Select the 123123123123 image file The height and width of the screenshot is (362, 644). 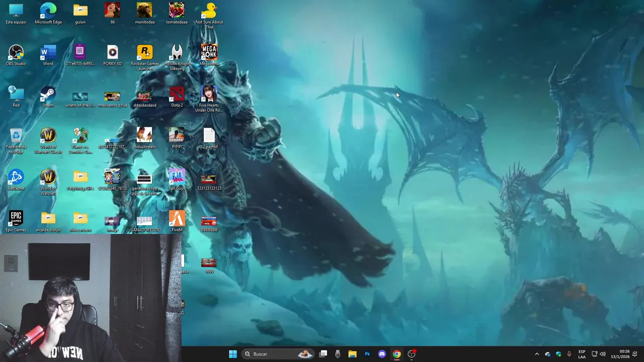(209, 182)
